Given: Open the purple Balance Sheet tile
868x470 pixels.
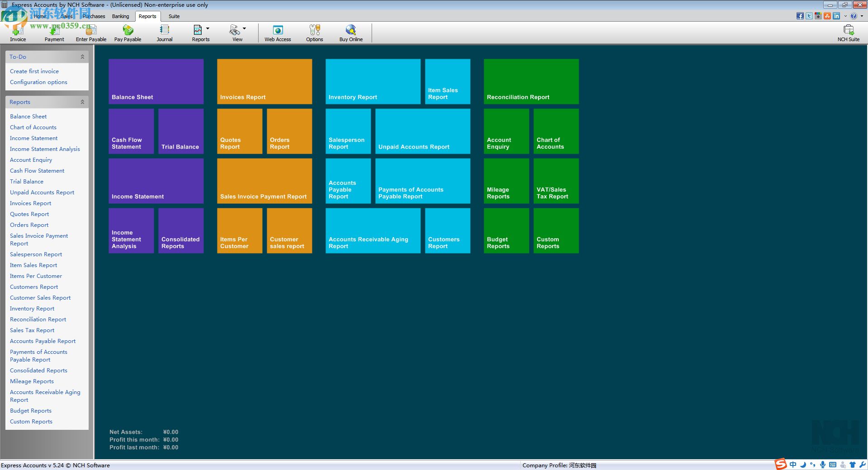Looking at the screenshot, I should pos(156,81).
